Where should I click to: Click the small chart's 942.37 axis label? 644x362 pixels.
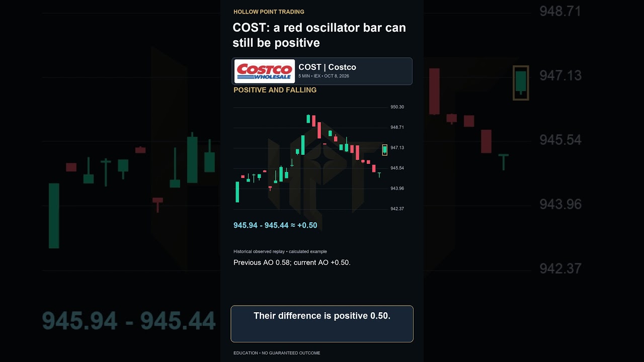(397, 209)
